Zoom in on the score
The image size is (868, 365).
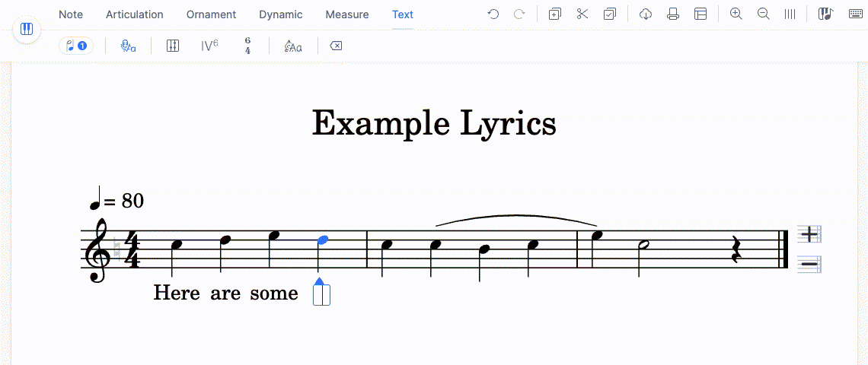[736, 14]
